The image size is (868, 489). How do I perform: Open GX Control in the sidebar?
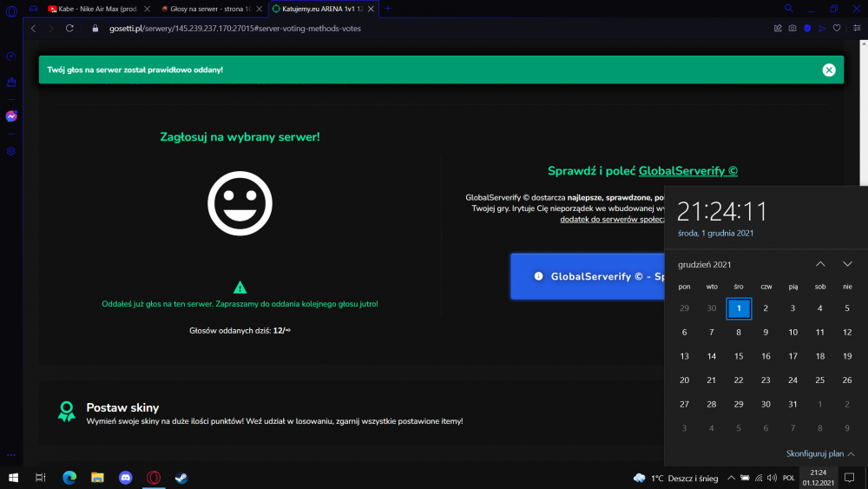click(11, 57)
